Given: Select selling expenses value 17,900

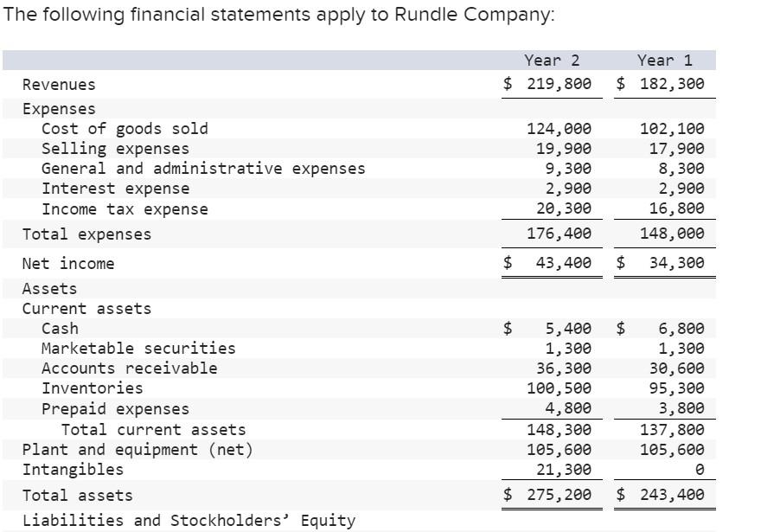Looking at the screenshot, I should coord(677,149).
